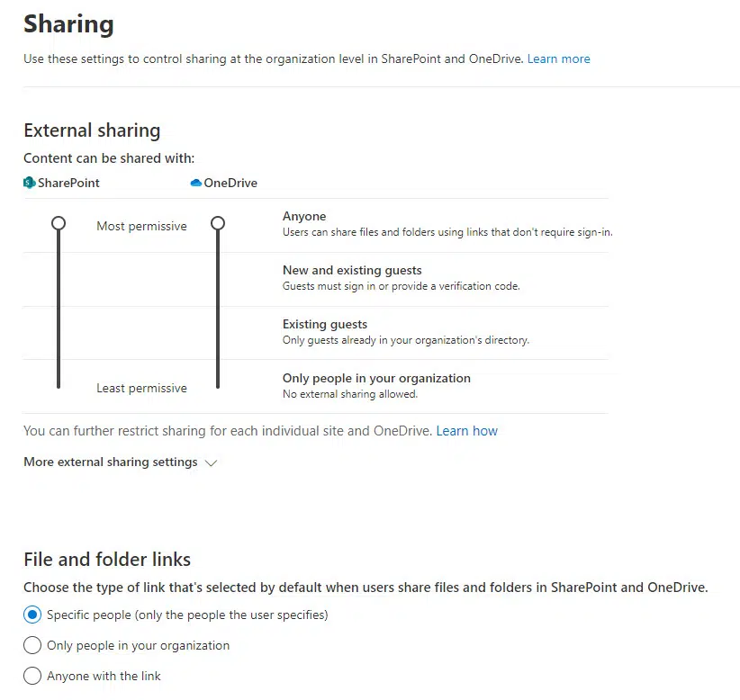Expand More external sharing settings
Viewport: 740px width, 700px height.
point(111,462)
